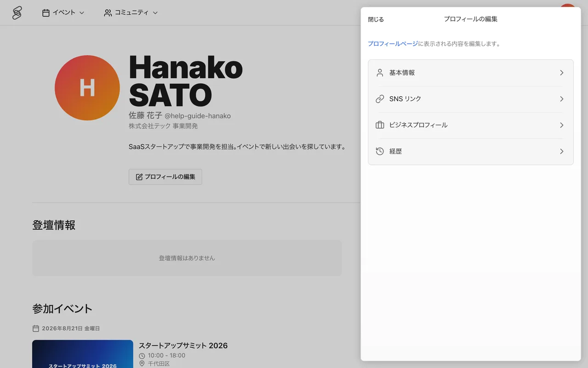588x368 pixels.
Task: Click the chevron on the ビジネスプロフィール row
Action: 561,125
